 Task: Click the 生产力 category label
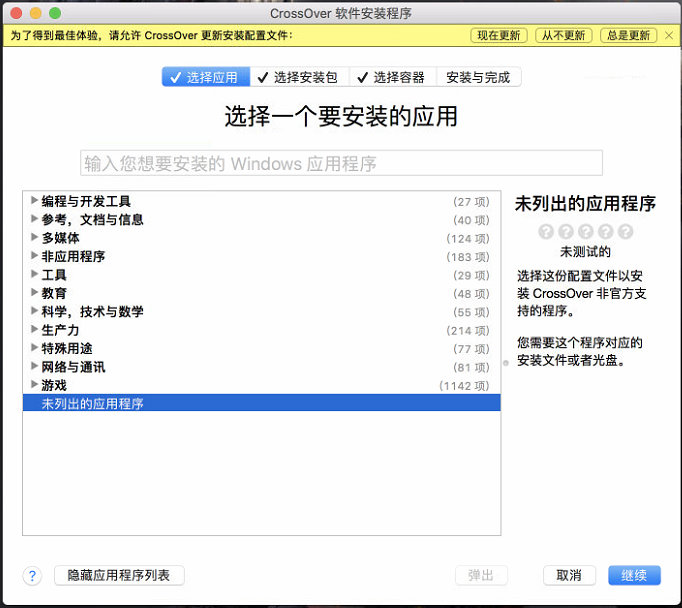click(x=60, y=330)
